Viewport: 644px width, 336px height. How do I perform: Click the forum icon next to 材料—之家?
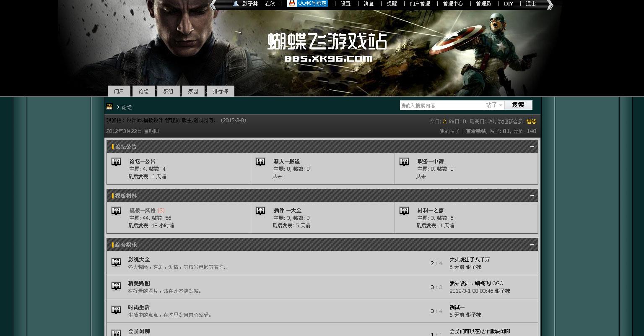pyautogui.click(x=404, y=211)
